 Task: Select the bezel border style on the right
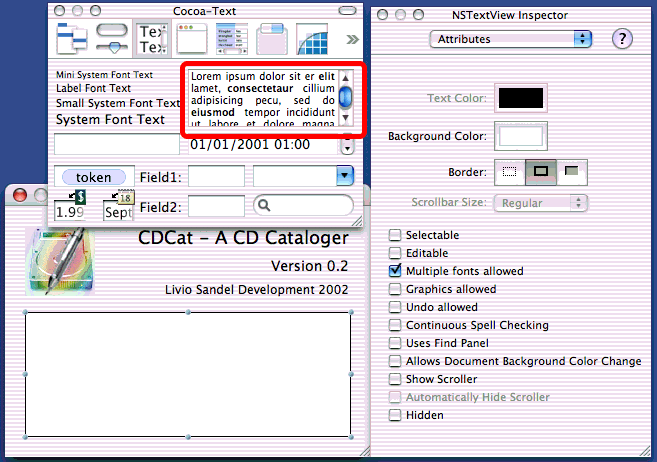point(570,172)
